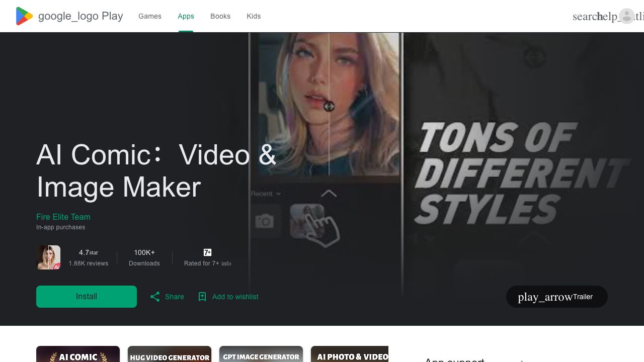Select the Apps tab
Viewport: 644px width, 362px height.
coord(186,16)
